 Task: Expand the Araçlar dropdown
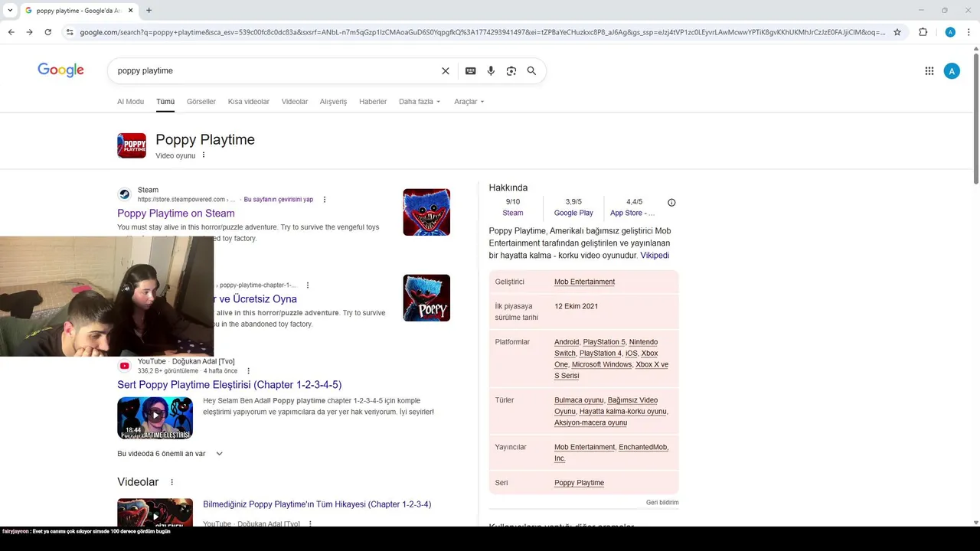pyautogui.click(x=469, y=102)
